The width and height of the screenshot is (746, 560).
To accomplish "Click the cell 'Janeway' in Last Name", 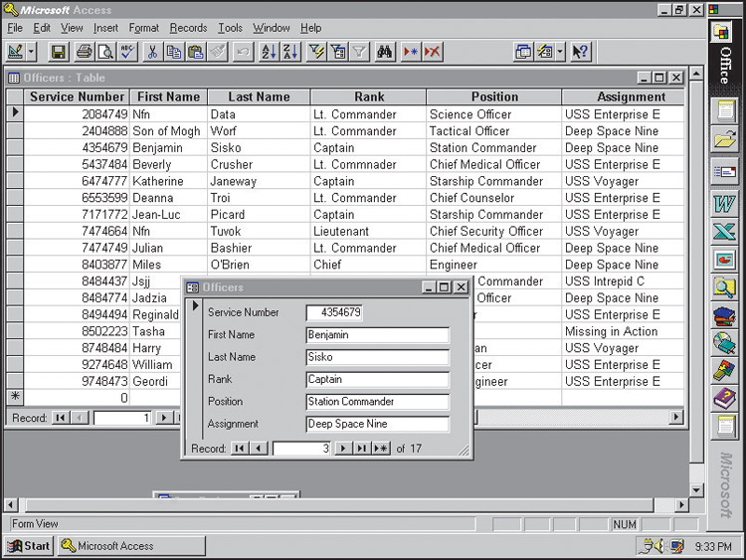I will pos(259,181).
